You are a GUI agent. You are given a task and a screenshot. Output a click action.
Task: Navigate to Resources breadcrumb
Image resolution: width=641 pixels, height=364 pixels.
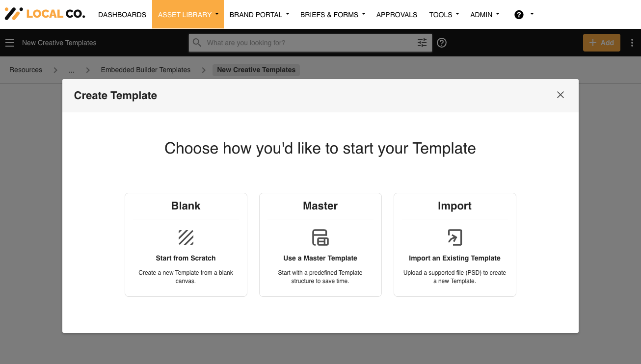coord(26,70)
